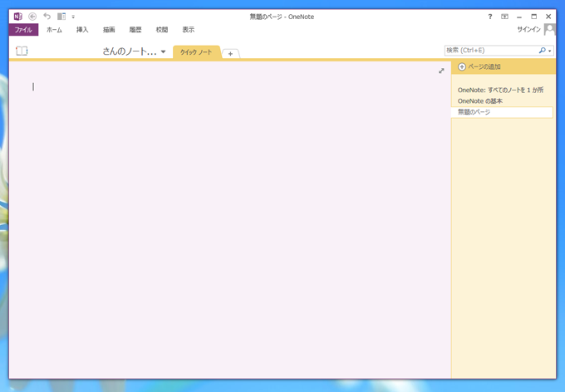Switch to the 校閲 ribbon tab
The height and width of the screenshot is (392, 565).
point(162,30)
